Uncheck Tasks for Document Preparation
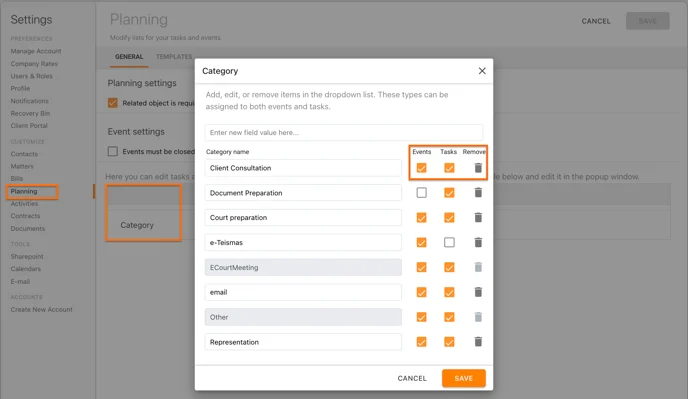Screen dimensions: 688x399 point(449,193)
